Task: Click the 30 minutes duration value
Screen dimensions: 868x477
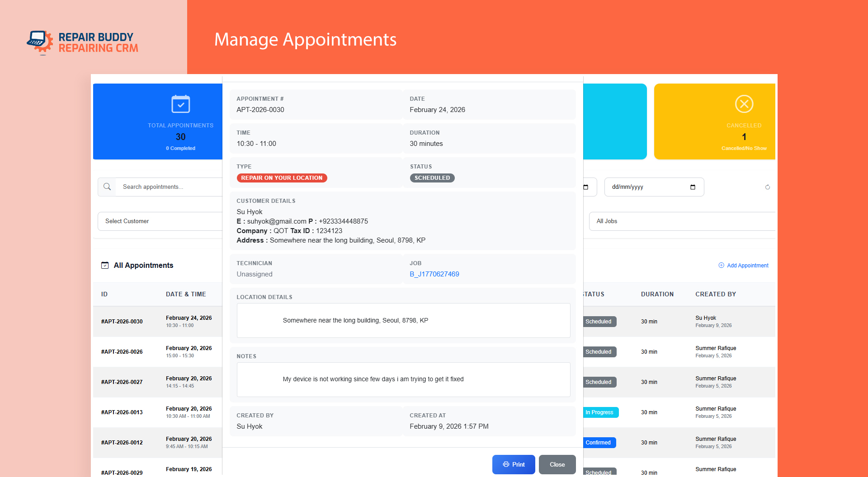Action: point(426,144)
